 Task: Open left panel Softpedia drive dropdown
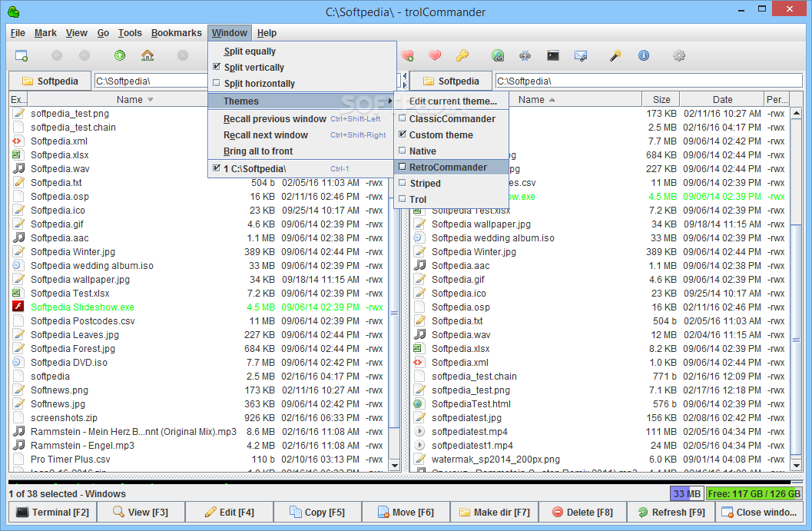[x=50, y=81]
